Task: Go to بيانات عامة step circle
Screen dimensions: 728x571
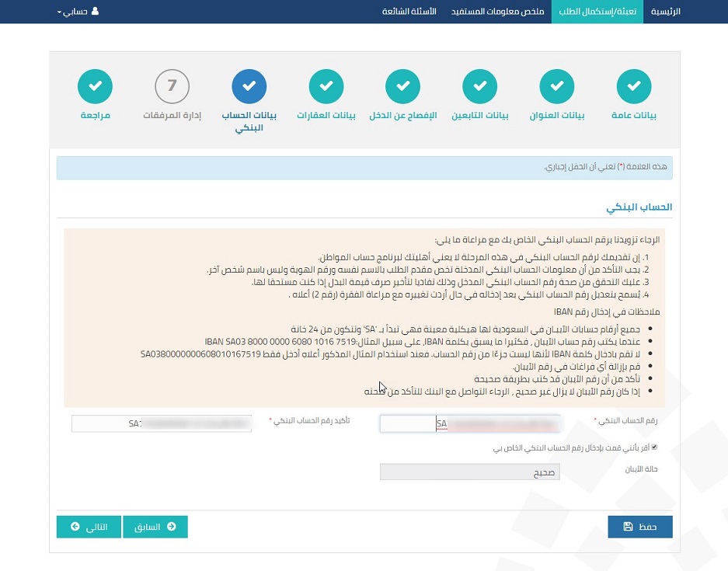Action: click(x=634, y=86)
